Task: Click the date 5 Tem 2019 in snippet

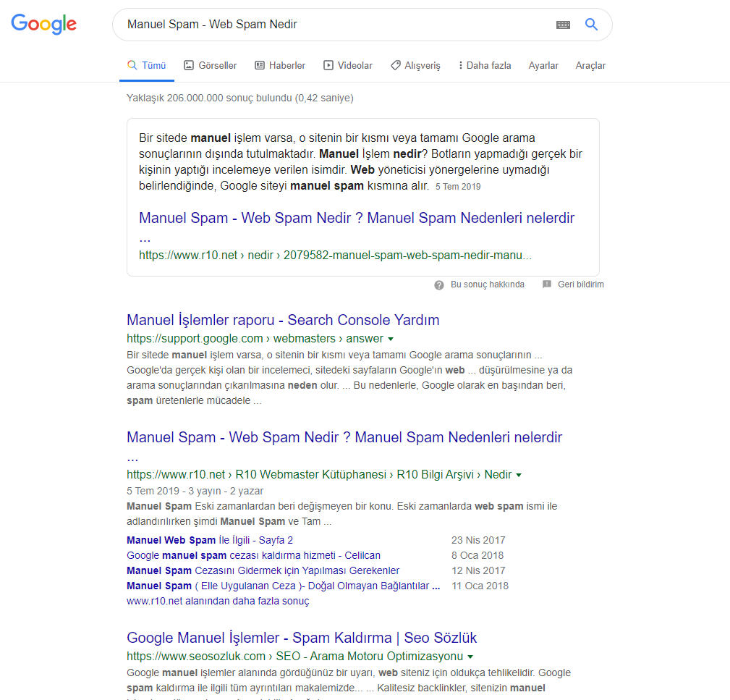Action: pyautogui.click(x=458, y=187)
